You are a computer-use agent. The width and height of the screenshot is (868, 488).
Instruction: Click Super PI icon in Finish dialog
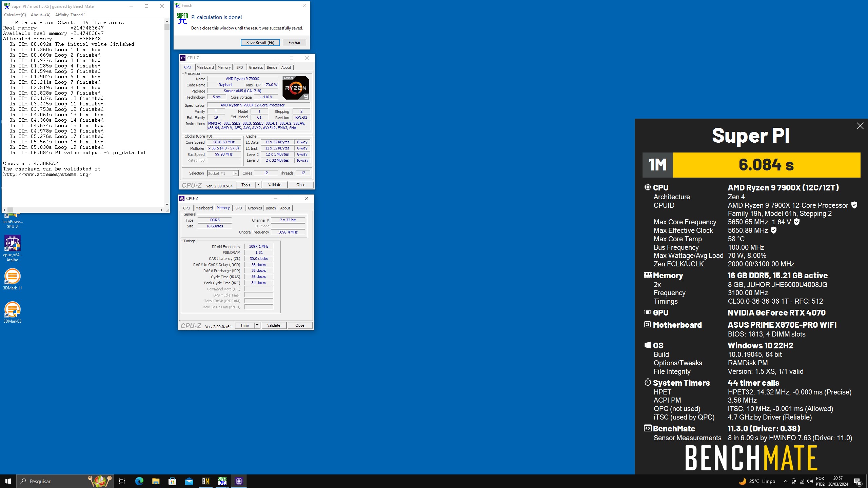[x=182, y=19]
